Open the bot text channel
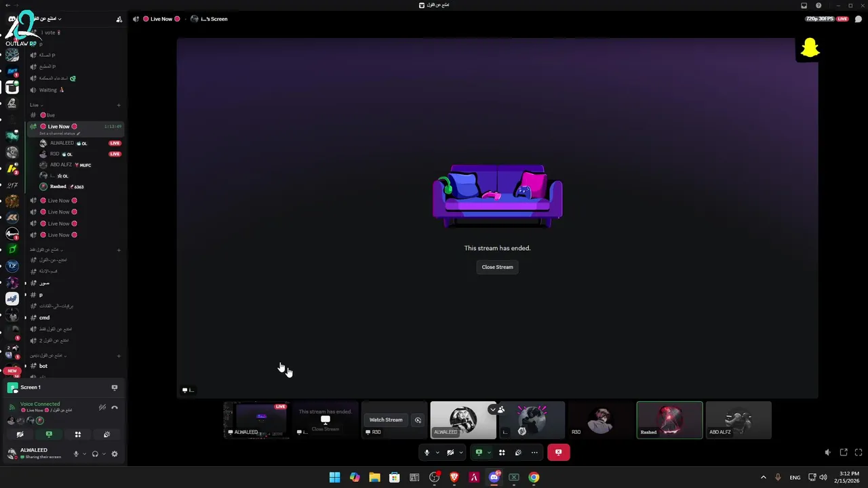This screenshot has height=488, width=868. pyautogui.click(x=75, y=366)
